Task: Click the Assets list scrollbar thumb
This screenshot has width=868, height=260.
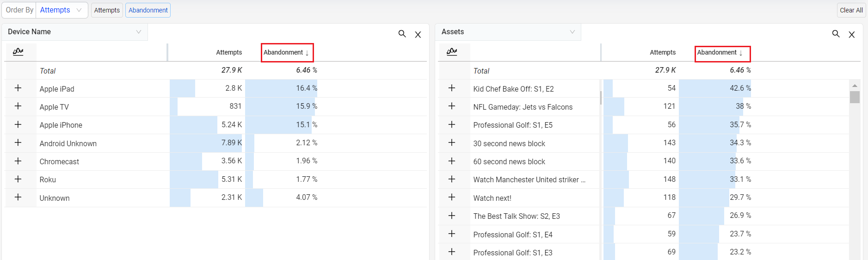Action: 855,97
